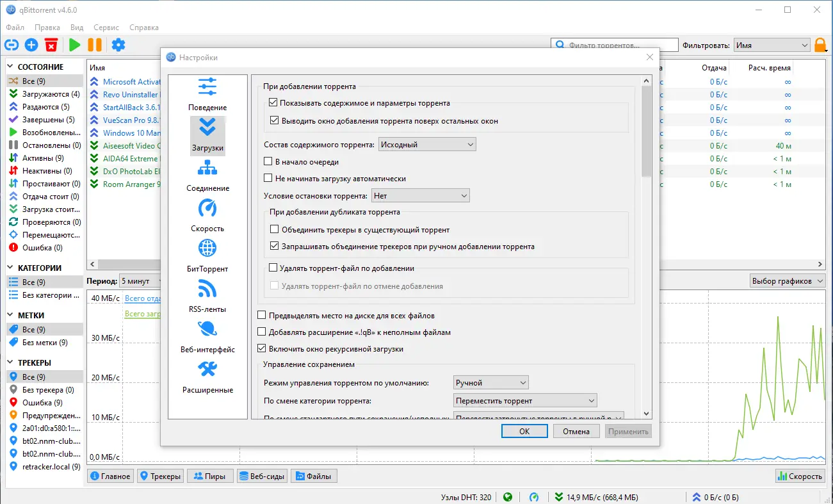Open the Состав содержимого торрента dropdown

pyautogui.click(x=426, y=144)
